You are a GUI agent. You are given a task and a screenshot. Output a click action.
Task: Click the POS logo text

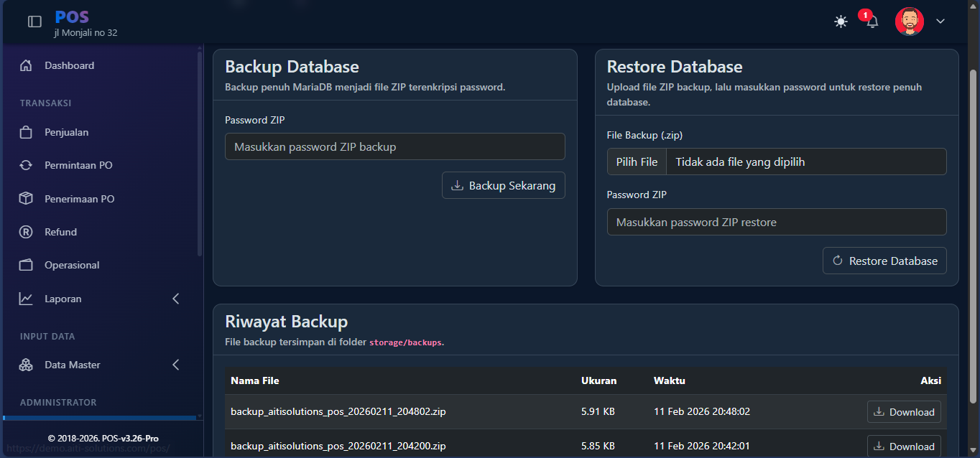click(x=72, y=17)
